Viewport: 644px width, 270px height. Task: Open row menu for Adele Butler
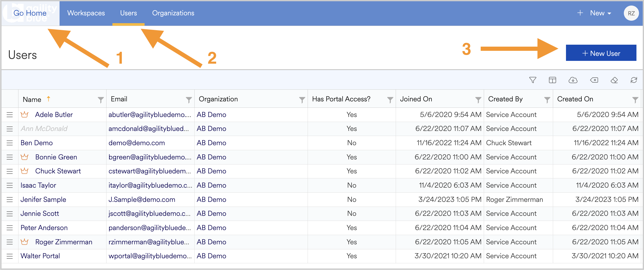[x=10, y=115]
